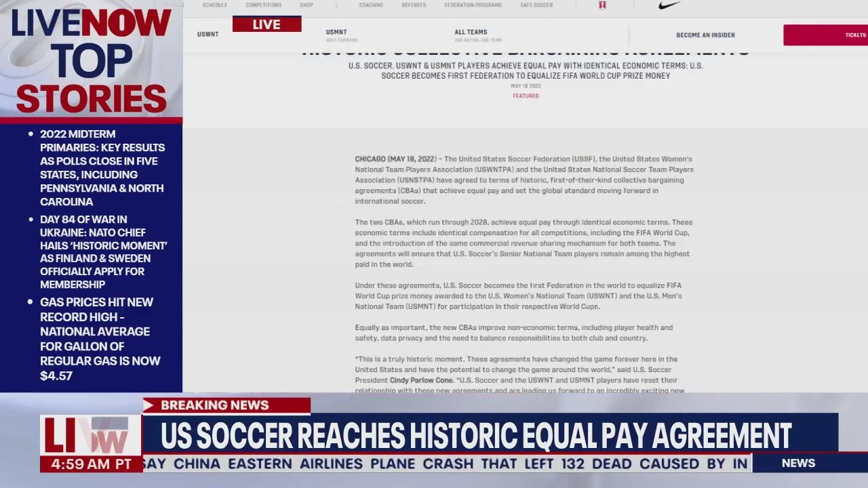
Task: Click the LiveNOW logo in lower corner
Action: (91, 435)
